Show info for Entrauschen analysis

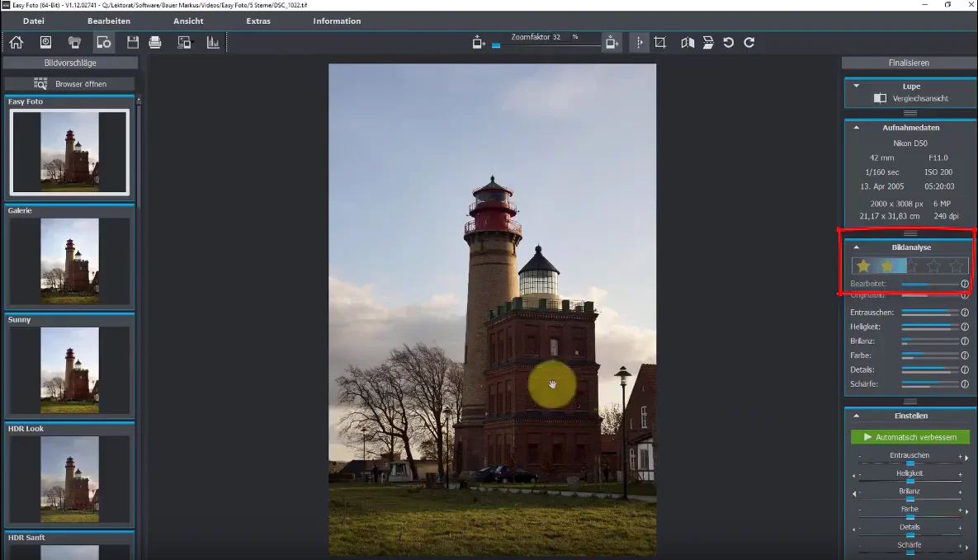tap(965, 313)
